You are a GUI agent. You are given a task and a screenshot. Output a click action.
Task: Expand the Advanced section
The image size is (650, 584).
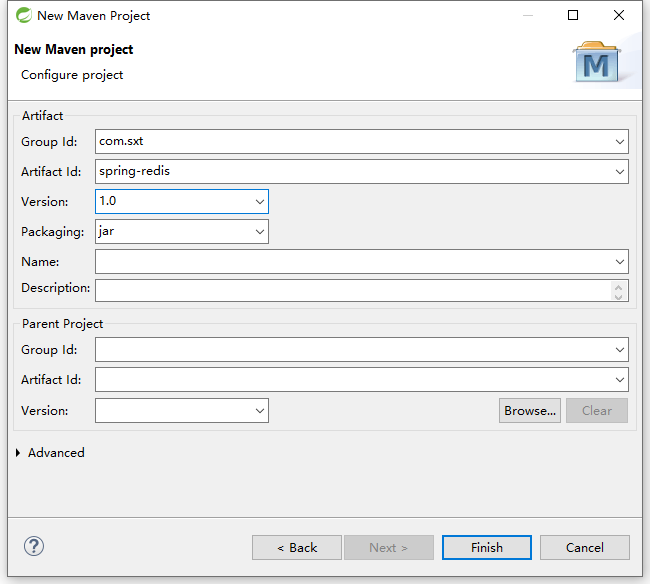tap(18, 453)
